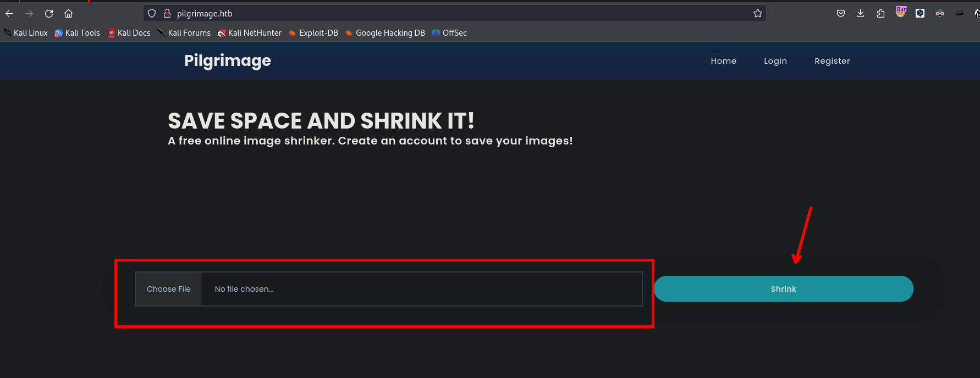
Task: Open the Google Hacking DB bookmark
Action: click(x=385, y=33)
